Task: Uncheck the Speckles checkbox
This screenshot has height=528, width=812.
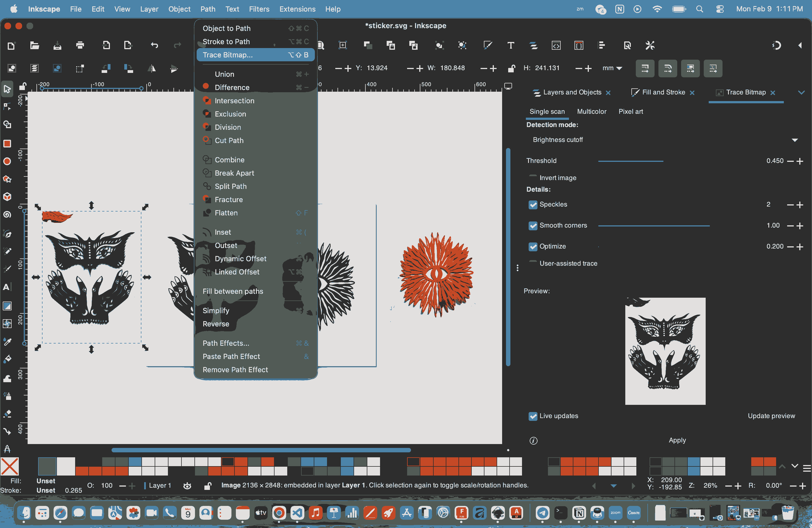Action: pyautogui.click(x=532, y=205)
